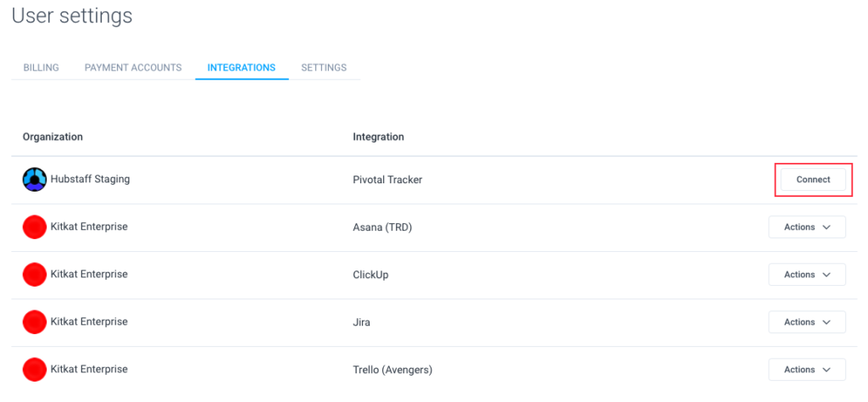Select the Integrations tab

[242, 68]
